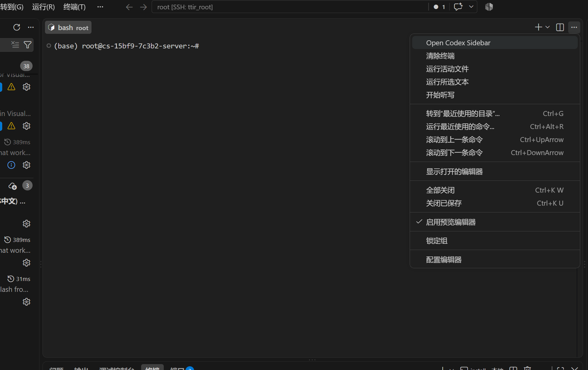Open the extensions filter options
Image resolution: width=588 pixels, height=370 pixels.
[28, 45]
